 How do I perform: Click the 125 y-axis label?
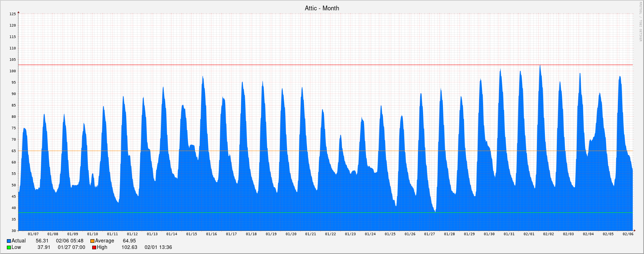13,14
